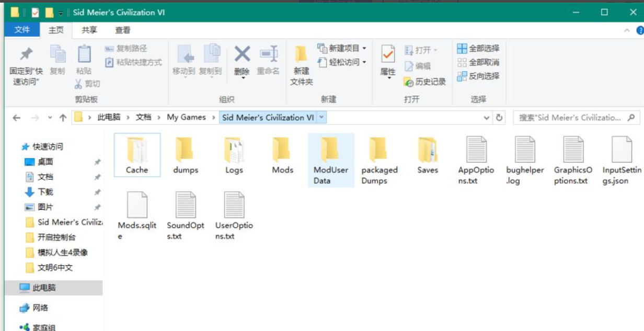644x331 pixels.
Task: Go back with the back arrow
Action: 17,118
